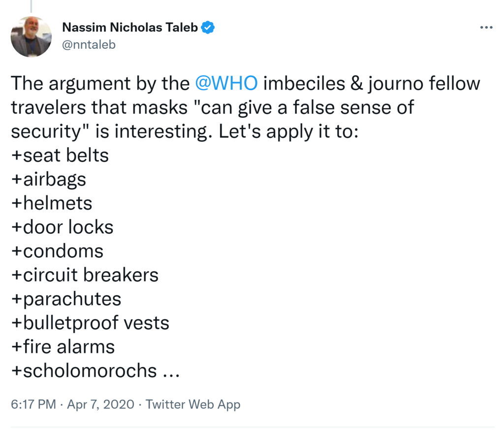
Task: Click the word "+scholomorochs"
Action: pos(84,371)
